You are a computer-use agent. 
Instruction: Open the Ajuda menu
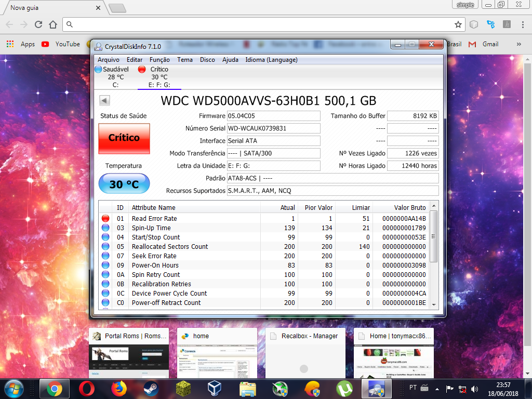230,60
